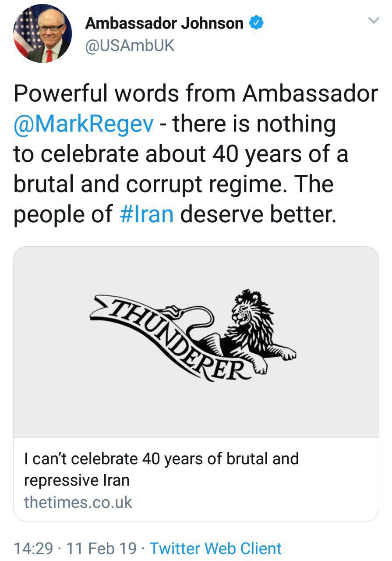392x561 pixels.
Task: Click the blue verified badge
Action: point(256,23)
